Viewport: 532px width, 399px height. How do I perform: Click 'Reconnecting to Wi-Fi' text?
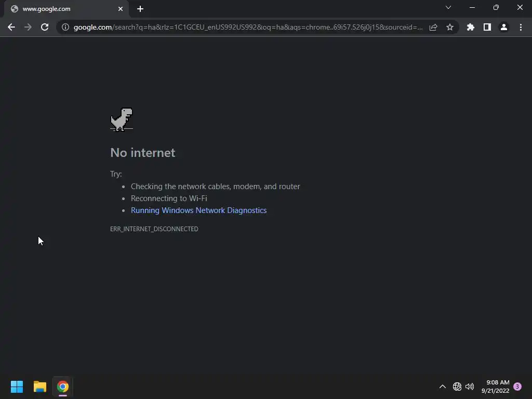click(x=169, y=198)
